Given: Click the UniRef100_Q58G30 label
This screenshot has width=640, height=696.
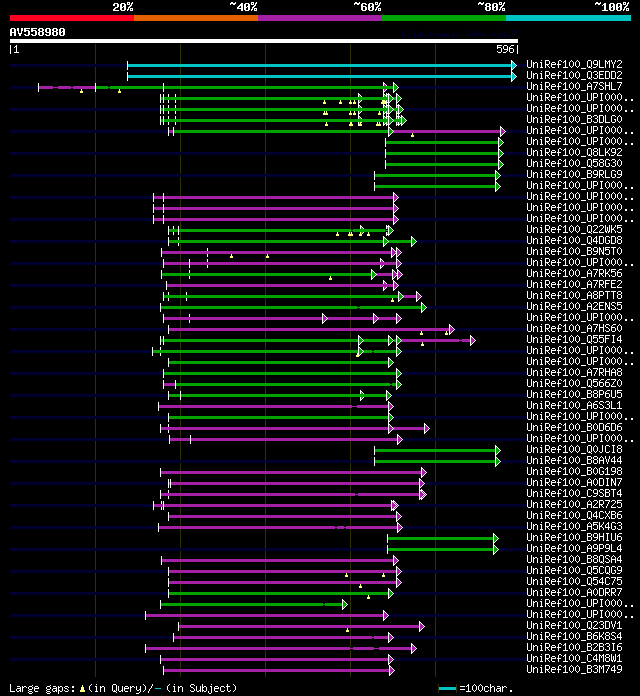Looking at the screenshot, I should coord(574,163).
